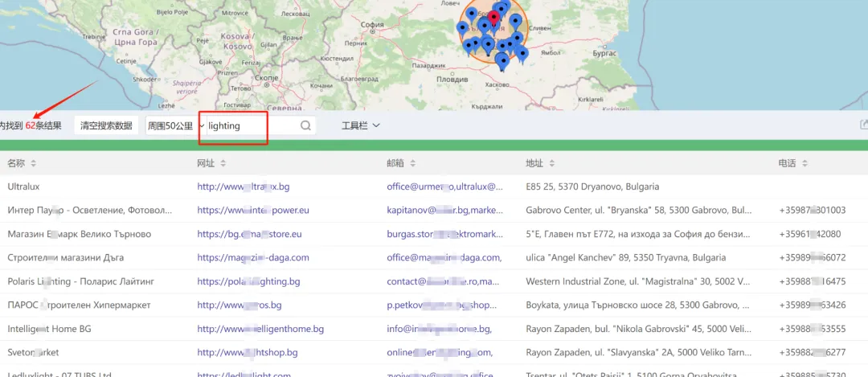Click the address with "Slavyanska" 2A
Screen dimensions: 868x377
click(x=639, y=353)
